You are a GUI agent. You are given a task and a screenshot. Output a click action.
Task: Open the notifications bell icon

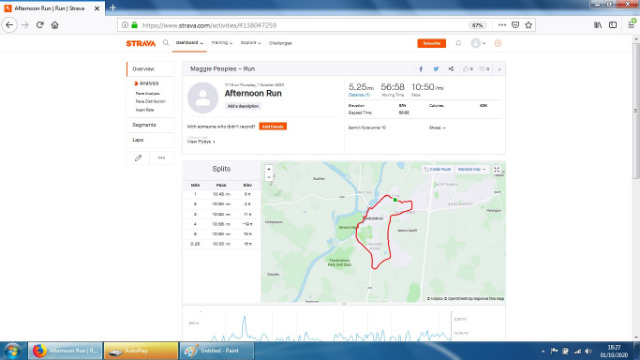click(x=458, y=43)
